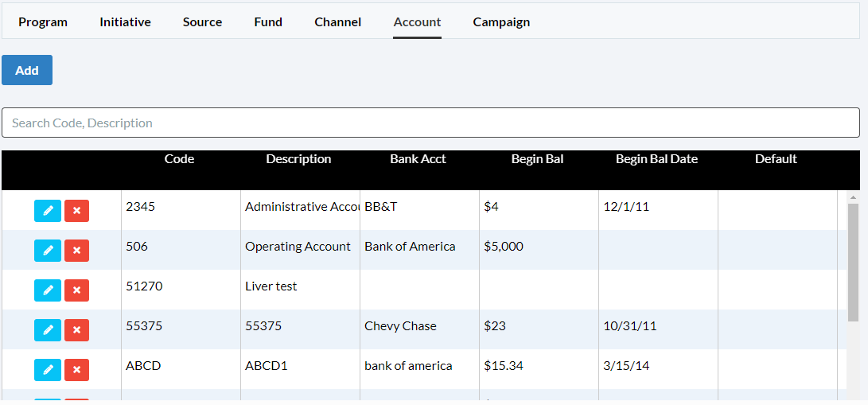The width and height of the screenshot is (868, 405).
Task: Click the $4 beginning balance cell
Action: tap(539, 210)
